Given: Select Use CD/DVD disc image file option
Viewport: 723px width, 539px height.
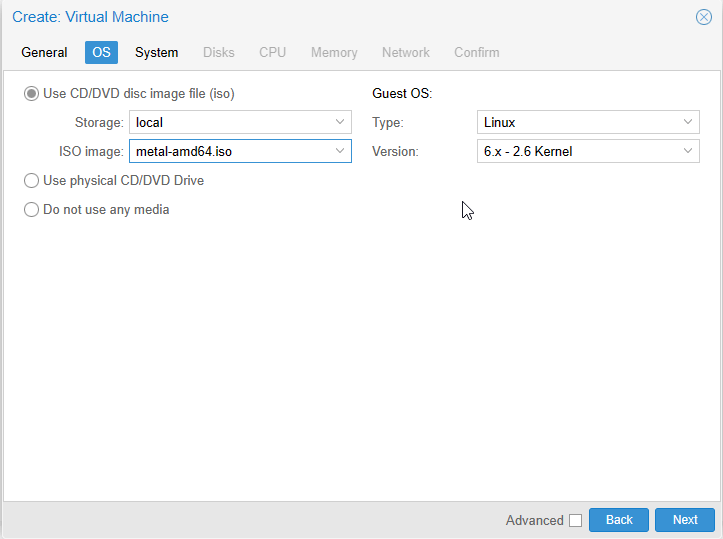Looking at the screenshot, I should [31, 94].
